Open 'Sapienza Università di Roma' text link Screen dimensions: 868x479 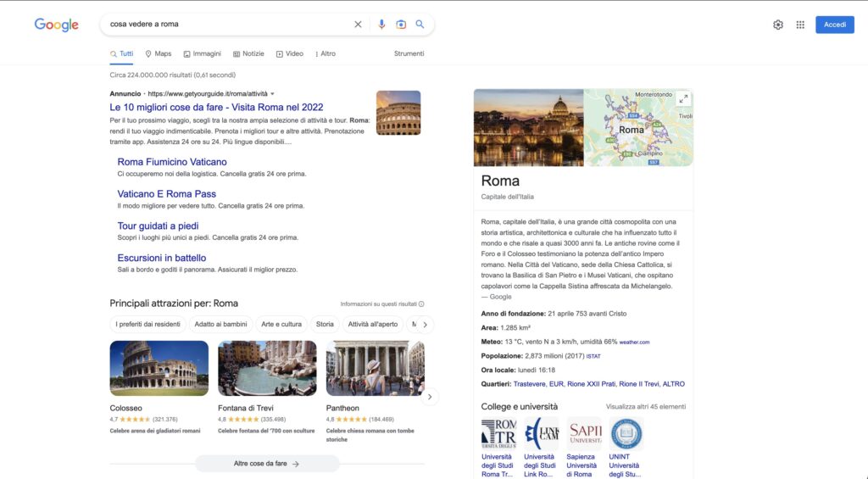(581, 465)
